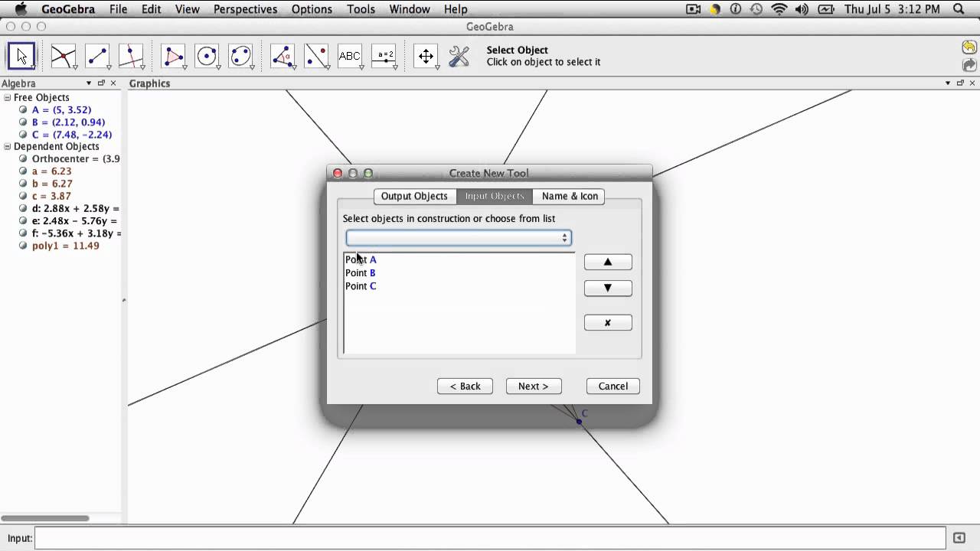Select the Perpendicular Line tool
This screenshot has width=980, height=551.
[131, 56]
